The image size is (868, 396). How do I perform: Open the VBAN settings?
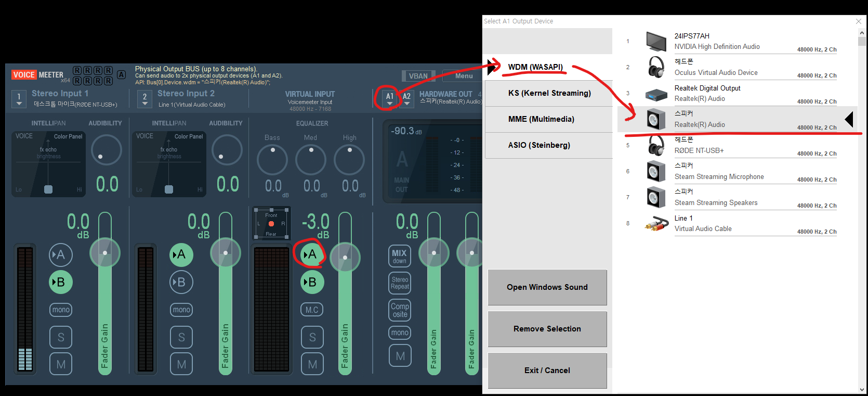click(x=418, y=76)
